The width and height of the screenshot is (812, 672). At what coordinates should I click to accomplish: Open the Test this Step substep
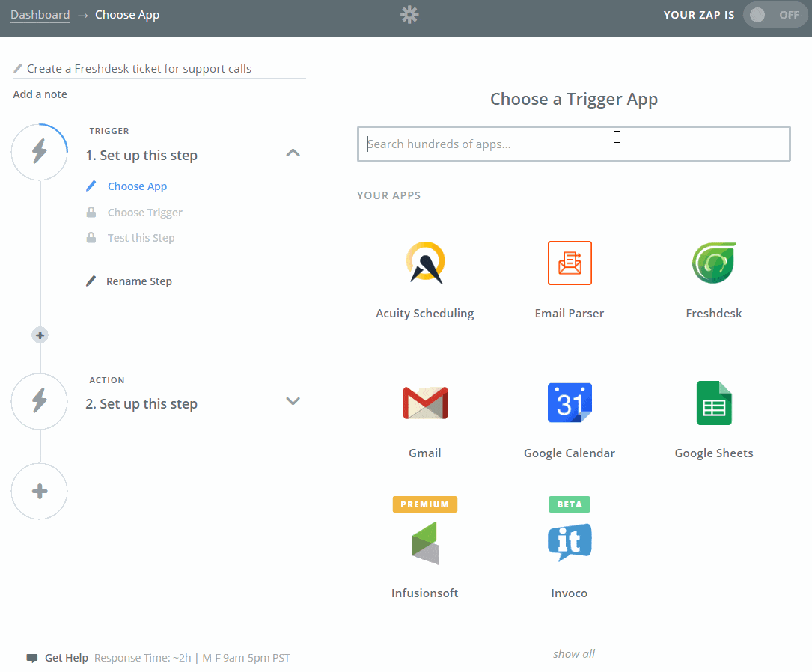141,238
